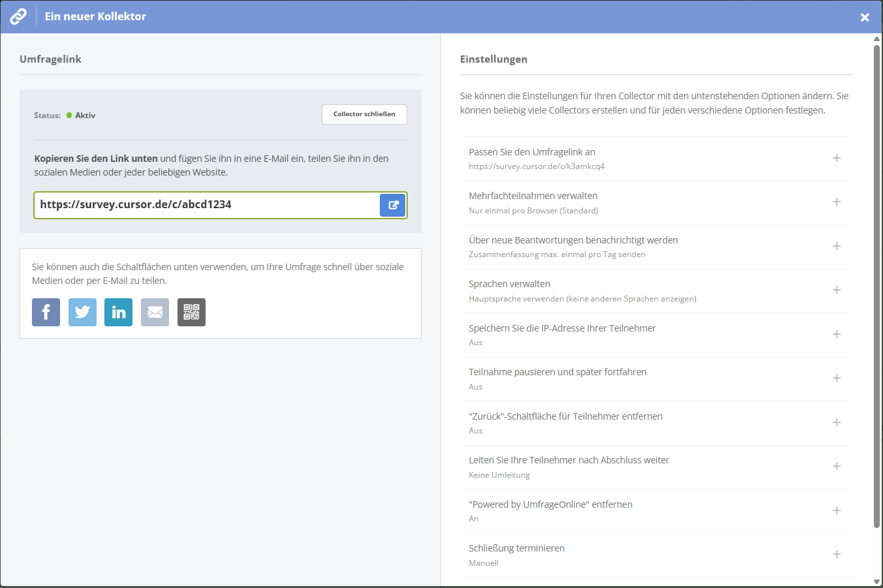Close the Ein neuer Kollektor dialog
This screenshot has width=883, height=588.
864,18
